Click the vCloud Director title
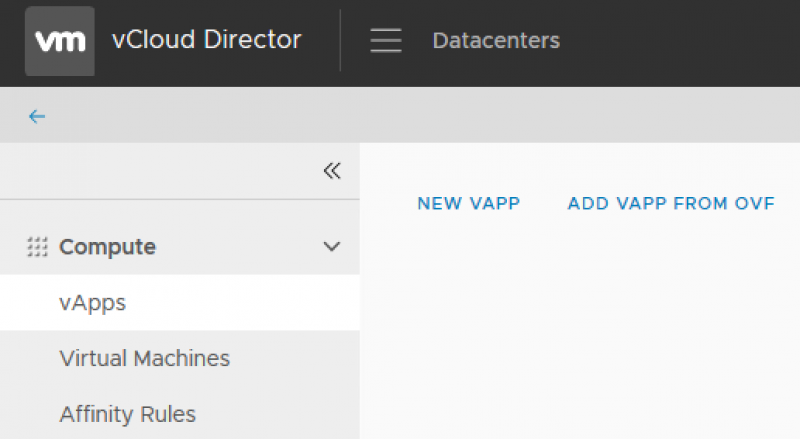The width and height of the screenshot is (800, 439). click(x=207, y=40)
